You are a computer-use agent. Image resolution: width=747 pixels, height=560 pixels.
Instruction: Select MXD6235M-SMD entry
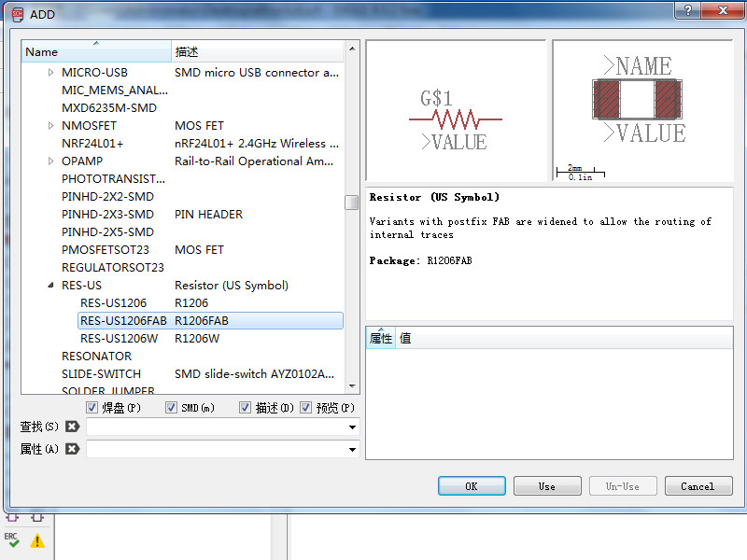[109, 108]
